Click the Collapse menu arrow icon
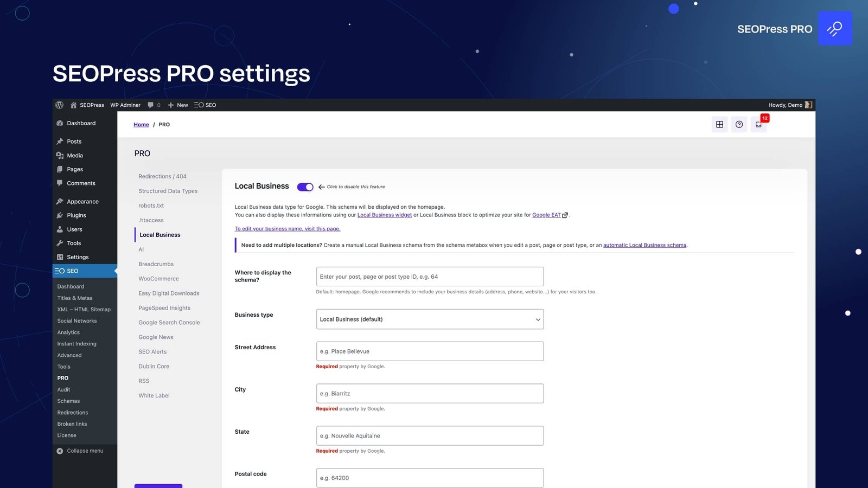 60,451
